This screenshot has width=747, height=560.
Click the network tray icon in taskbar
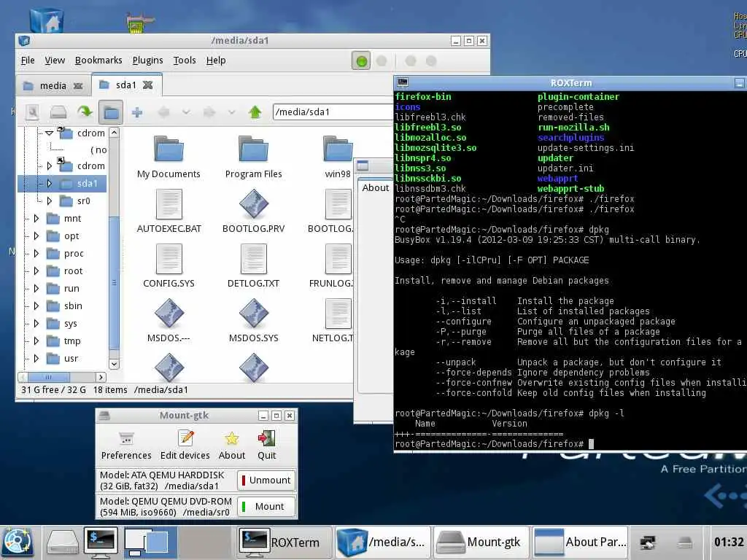[648, 542]
